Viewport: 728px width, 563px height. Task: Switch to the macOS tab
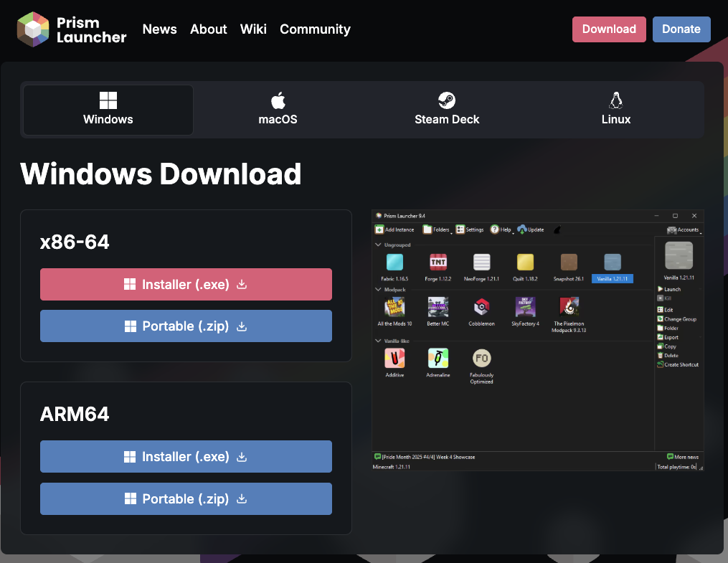pos(278,110)
